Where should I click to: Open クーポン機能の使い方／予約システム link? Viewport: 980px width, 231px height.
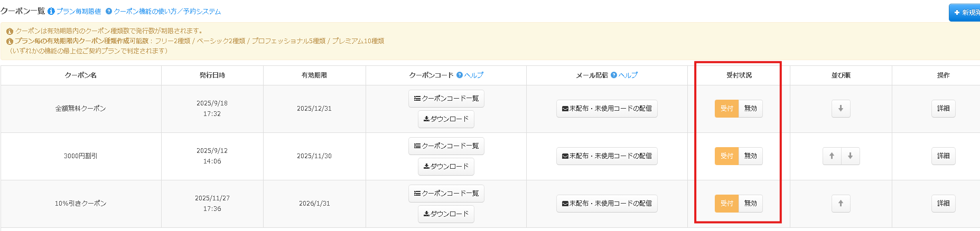pos(167,11)
